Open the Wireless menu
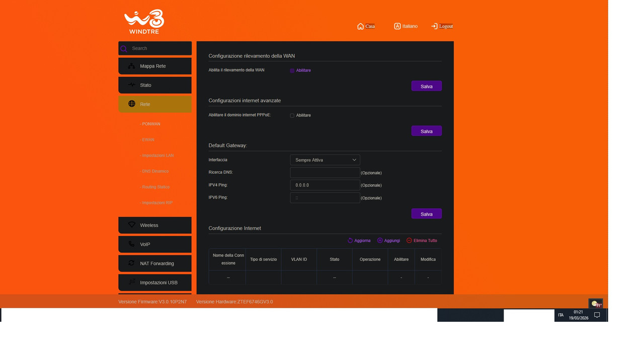 155,225
